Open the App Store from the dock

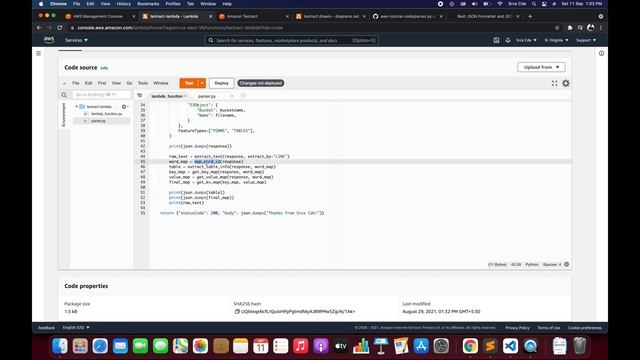click(421, 346)
